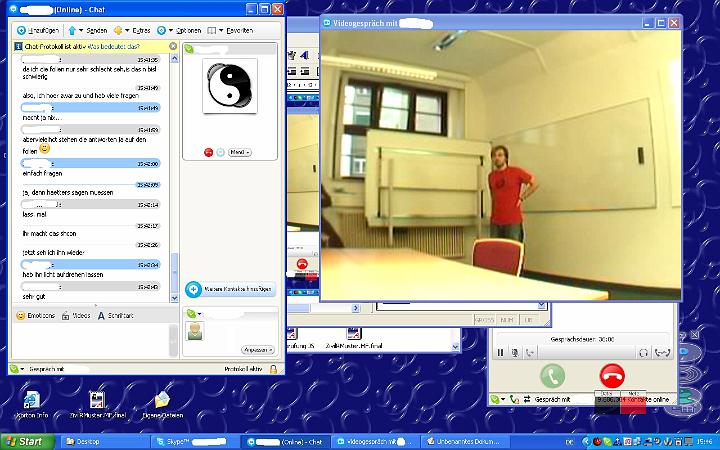The height and width of the screenshot is (450, 720).
Task: Click the Extras star icon
Action: 118,31
